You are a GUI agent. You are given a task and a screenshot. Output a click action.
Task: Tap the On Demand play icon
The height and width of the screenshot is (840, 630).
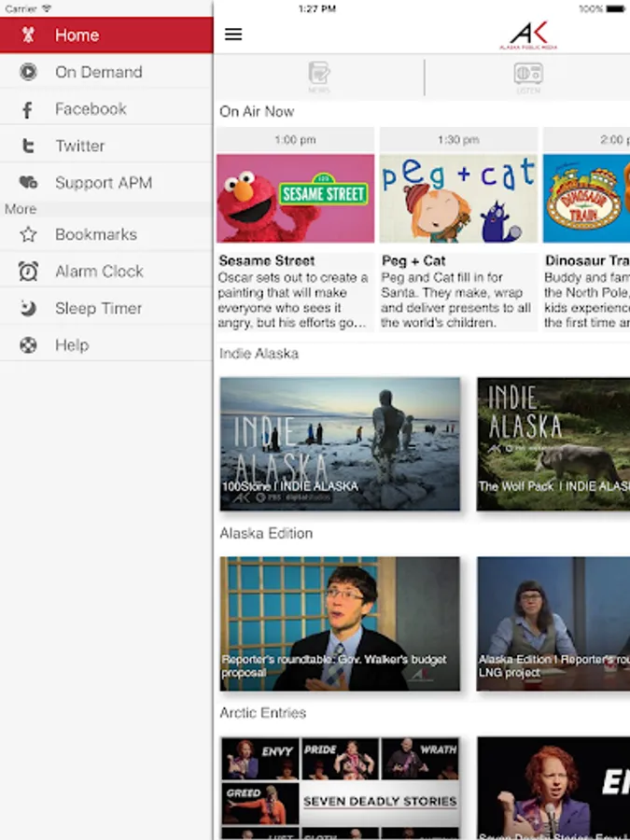point(28,72)
